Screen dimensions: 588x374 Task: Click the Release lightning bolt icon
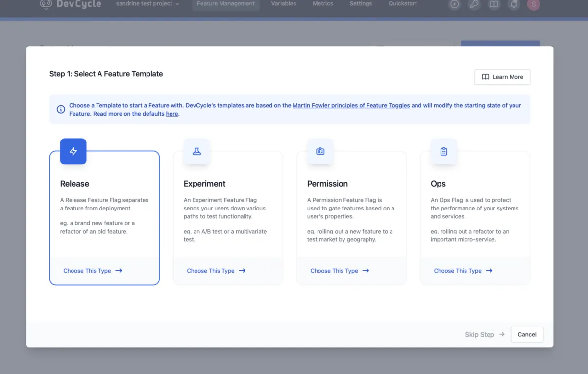73,151
